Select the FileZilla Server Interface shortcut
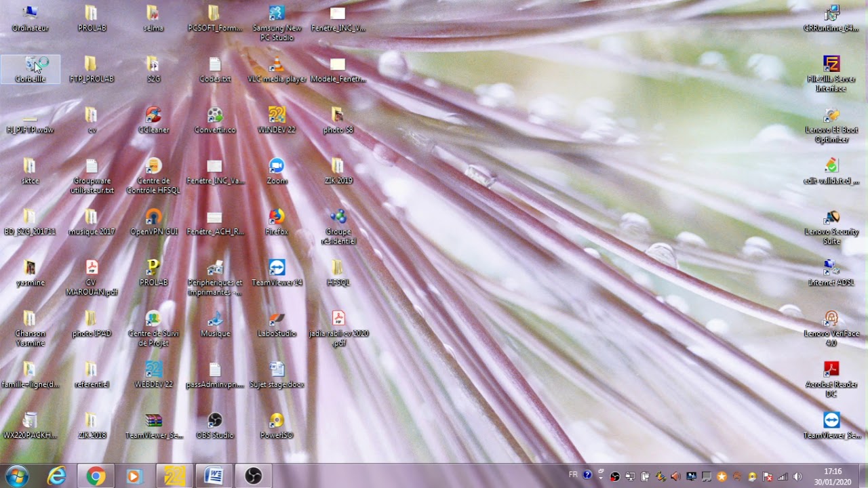 tap(831, 74)
